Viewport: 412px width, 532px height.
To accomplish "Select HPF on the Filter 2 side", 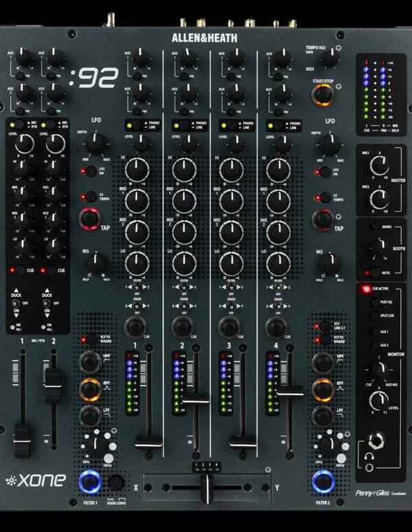I will tap(323, 363).
